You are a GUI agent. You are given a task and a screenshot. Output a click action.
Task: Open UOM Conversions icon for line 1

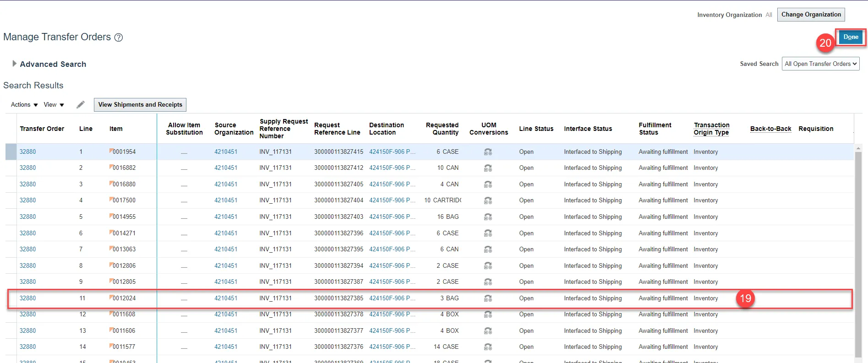click(x=488, y=152)
